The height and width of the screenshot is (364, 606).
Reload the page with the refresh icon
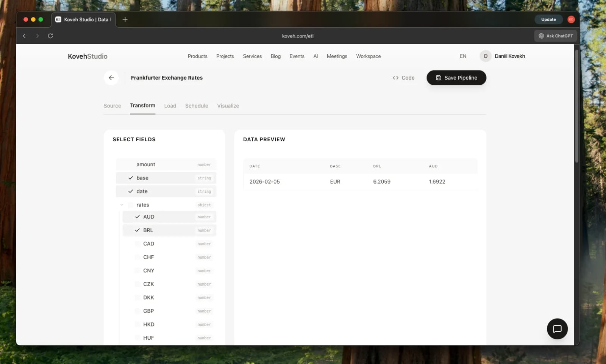[50, 36]
